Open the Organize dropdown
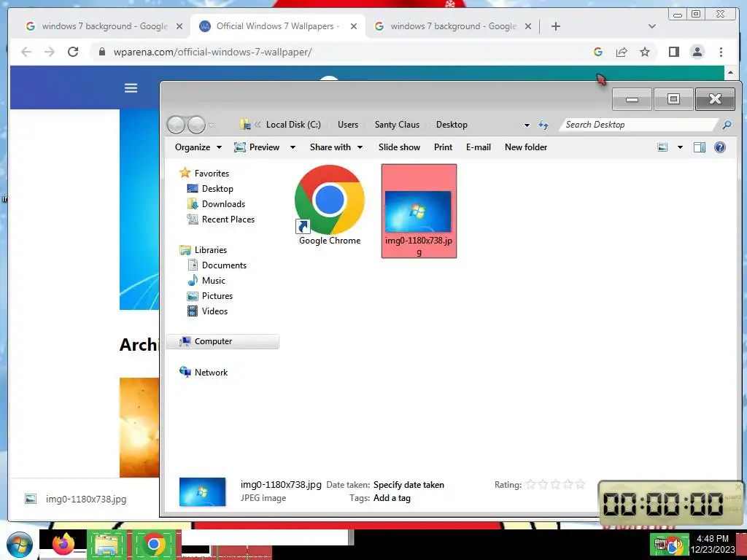The image size is (747, 560). pos(198,147)
